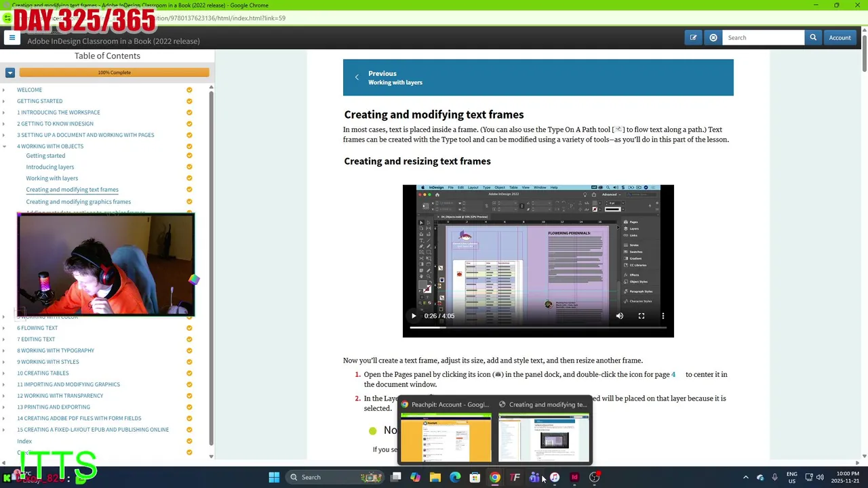The image size is (868, 488).
Task: Open the video's three-dot options menu
Action: (x=663, y=316)
